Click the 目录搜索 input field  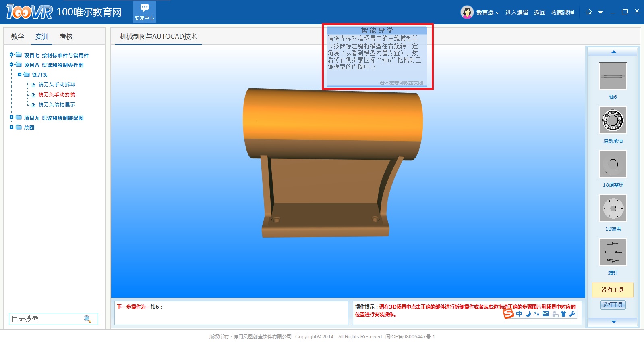45,319
